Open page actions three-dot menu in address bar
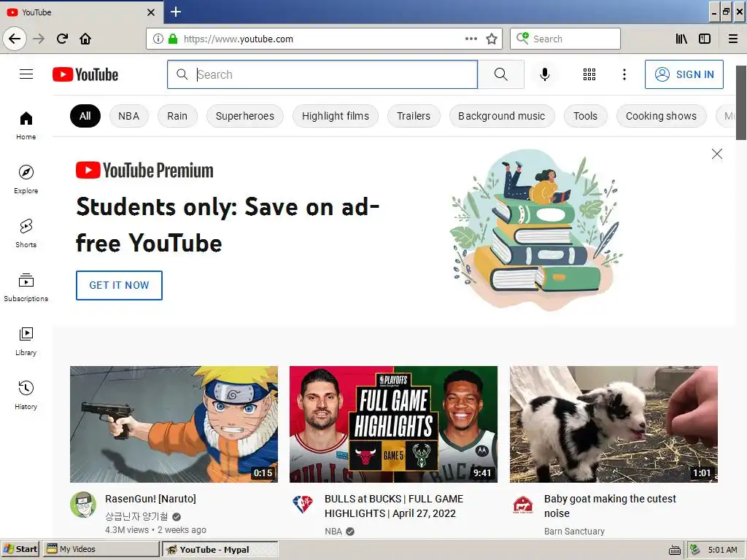The width and height of the screenshot is (747, 560). (471, 39)
